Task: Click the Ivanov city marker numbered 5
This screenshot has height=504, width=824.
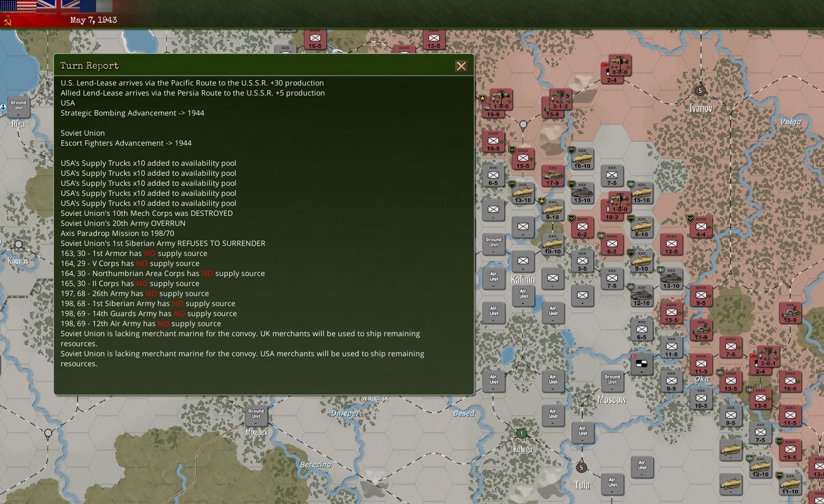Action: [x=700, y=90]
